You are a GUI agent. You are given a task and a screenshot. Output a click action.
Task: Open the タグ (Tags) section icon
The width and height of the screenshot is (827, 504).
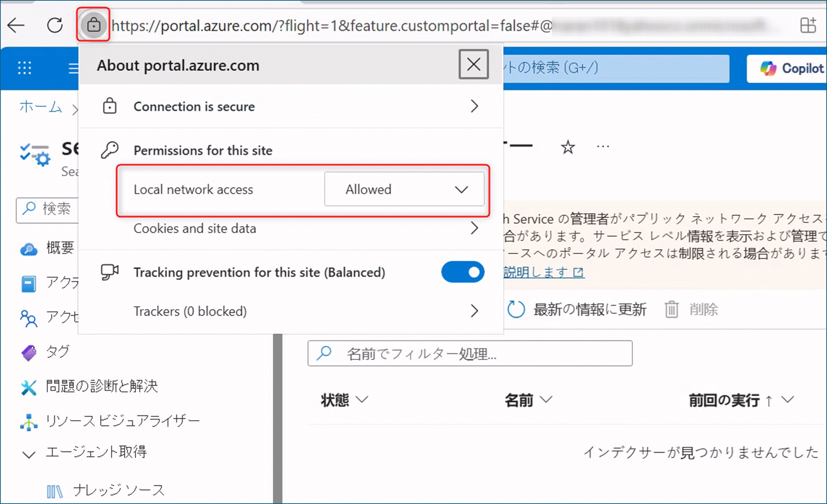(29, 352)
